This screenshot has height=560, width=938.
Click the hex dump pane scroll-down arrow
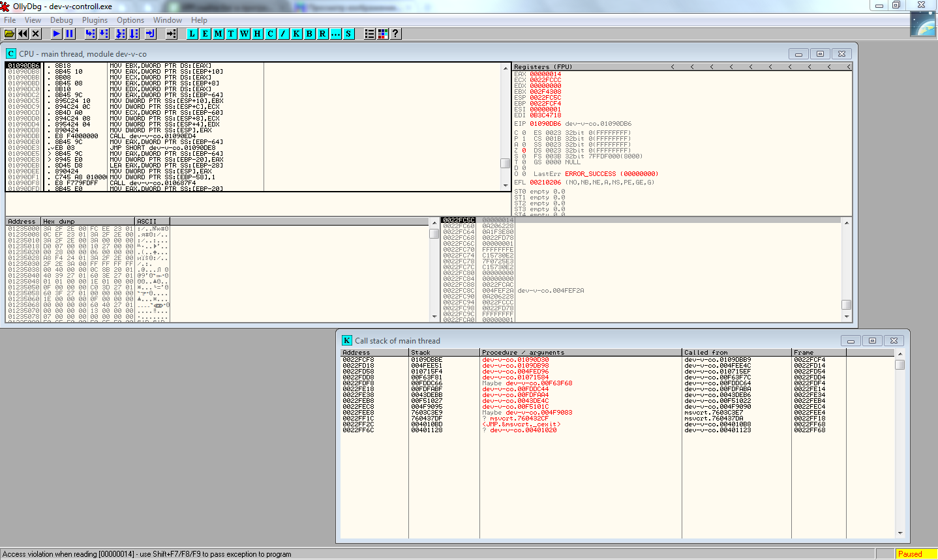[x=434, y=317]
